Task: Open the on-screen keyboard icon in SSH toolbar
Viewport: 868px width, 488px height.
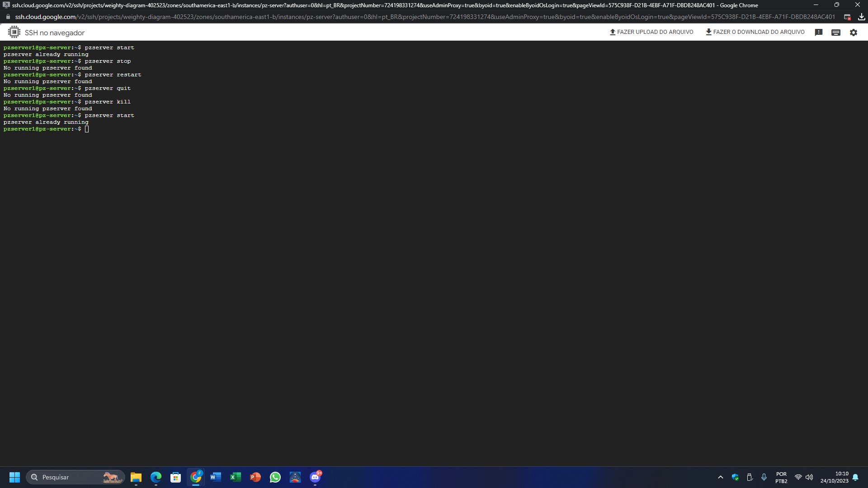Action: [x=835, y=32]
